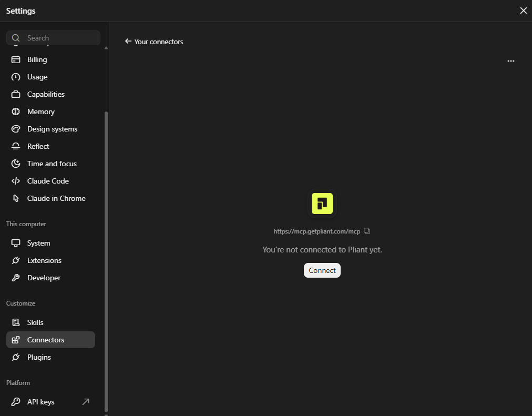This screenshot has height=416, width=532.
Task: Click the Usage gauge icon
Action: point(16,77)
